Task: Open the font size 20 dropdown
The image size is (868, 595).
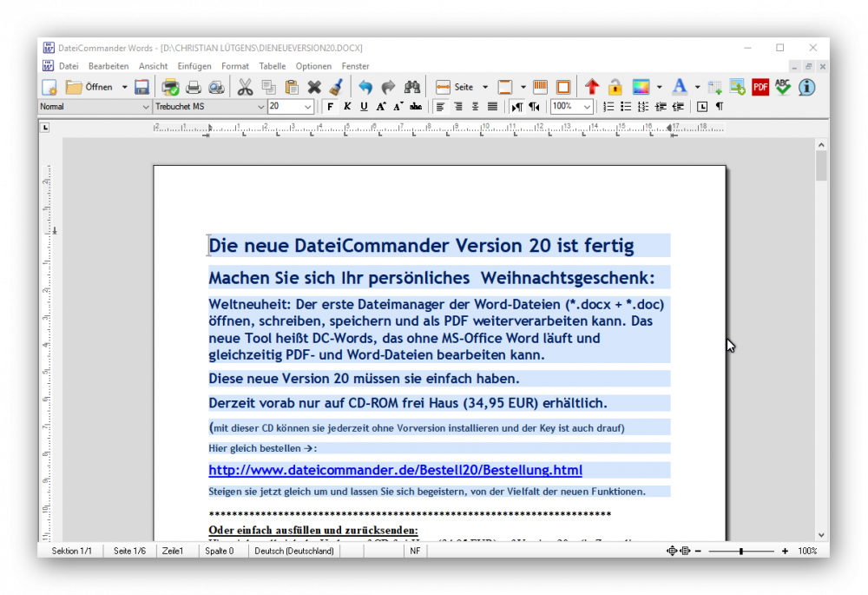Action: click(308, 107)
